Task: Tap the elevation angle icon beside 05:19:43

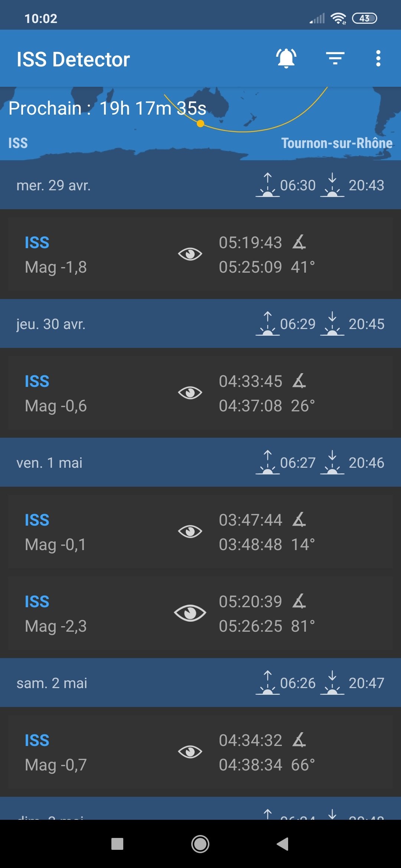Action: coord(299,242)
